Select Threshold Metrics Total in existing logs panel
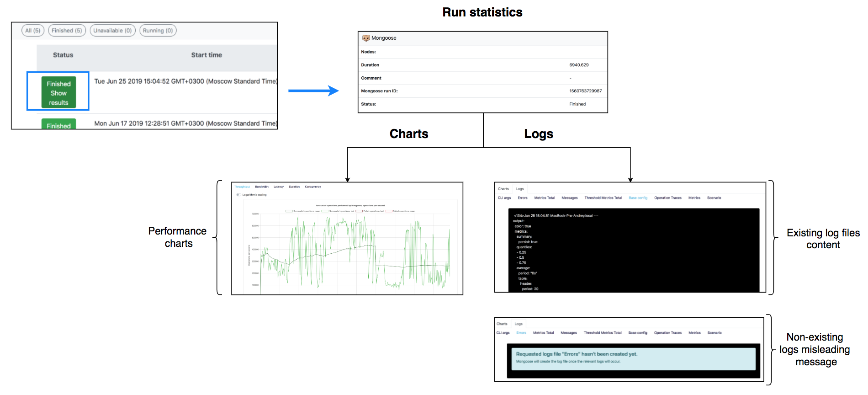Image resolution: width=868 pixels, height=395 pixels. (603, 198)
